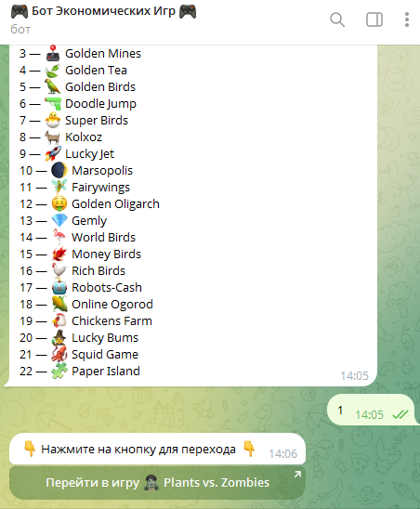Click the puzzle piece emoji next to Paper Island

[x=59, y=372]
